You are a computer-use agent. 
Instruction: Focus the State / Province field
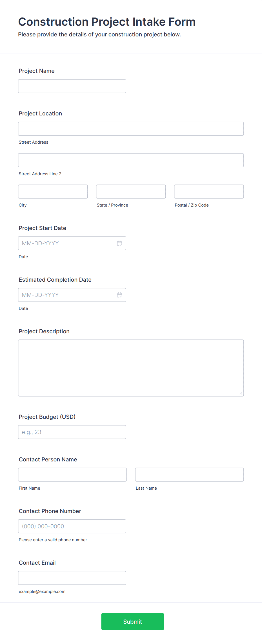[131, 191]
